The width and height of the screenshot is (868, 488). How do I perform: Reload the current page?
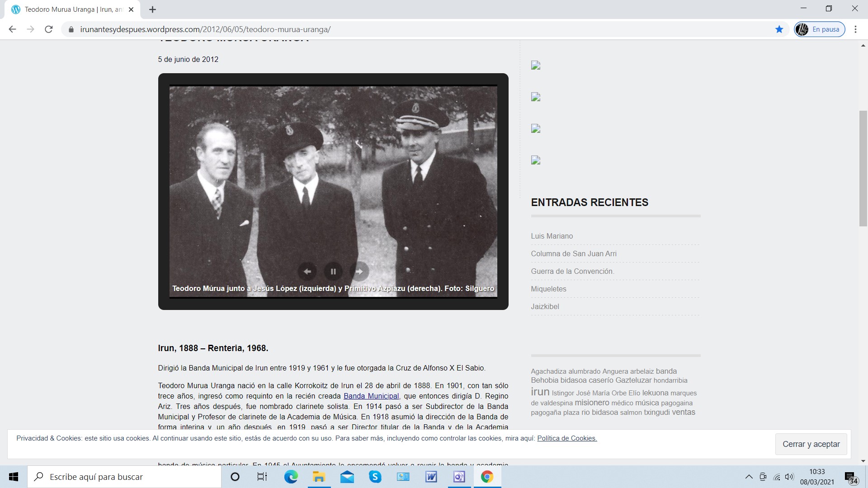point(48,29)
